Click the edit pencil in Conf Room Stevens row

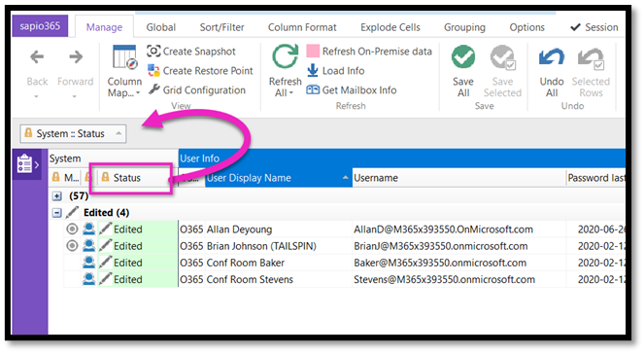point(105,278)
